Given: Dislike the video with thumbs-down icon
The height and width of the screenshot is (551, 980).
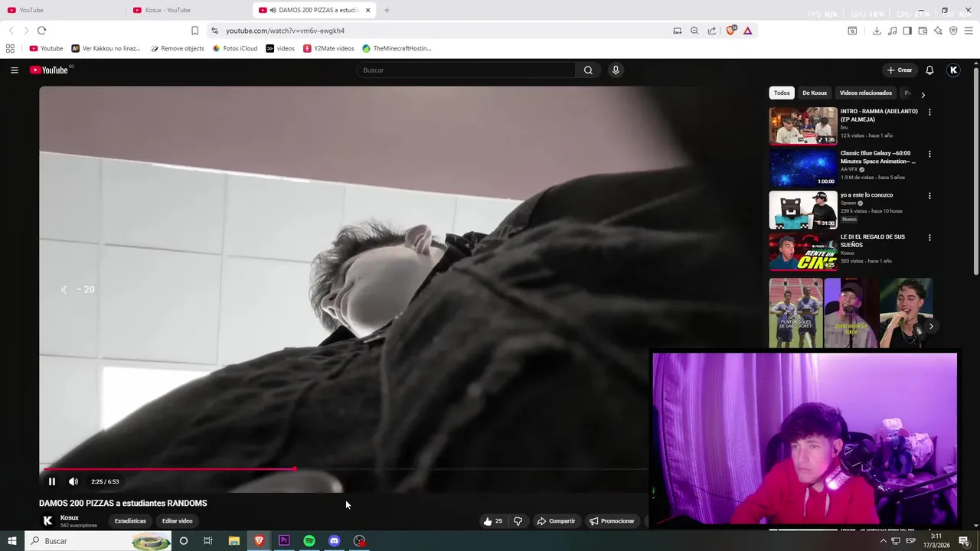Looking at the screenshot, I should tap(518, 521).
